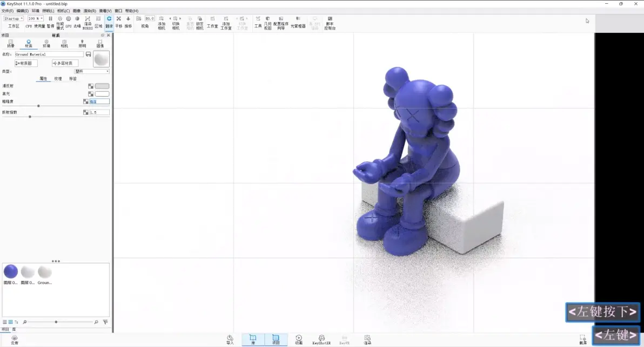Toggle the 库 library panel button
The height and width of the screenshot is (347, 644).
pyautogui.click(x=253, y=340)
